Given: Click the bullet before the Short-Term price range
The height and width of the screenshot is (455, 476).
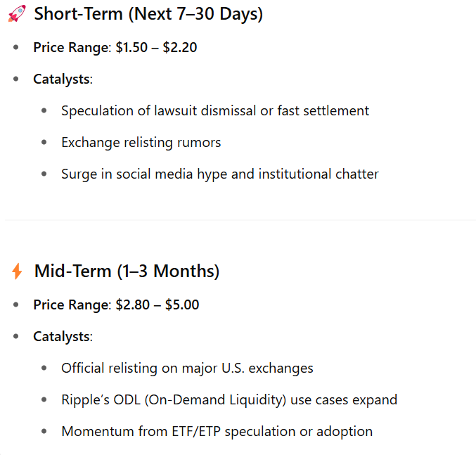Looking at the screenshot, I should [16, 48].
